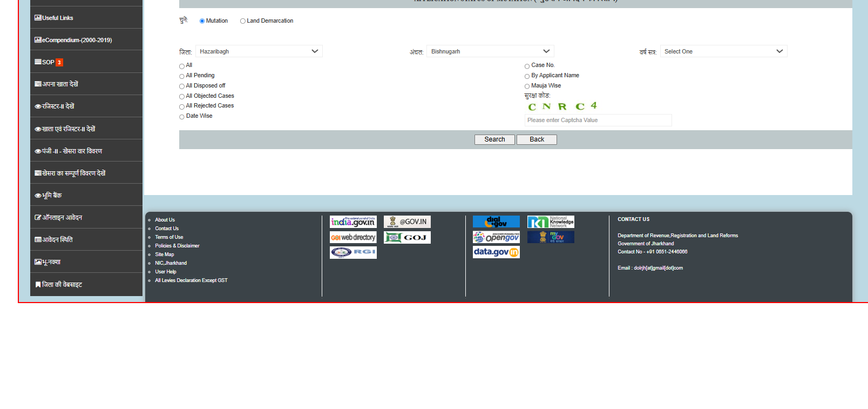
Task: Expand the Hazaribagh district dropdown
Action: [x=259, y=51]
